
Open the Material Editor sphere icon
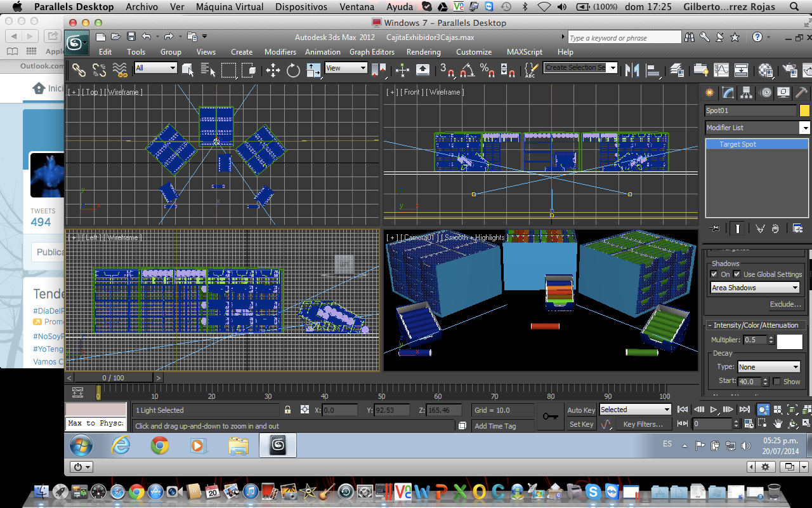point(766,70)
